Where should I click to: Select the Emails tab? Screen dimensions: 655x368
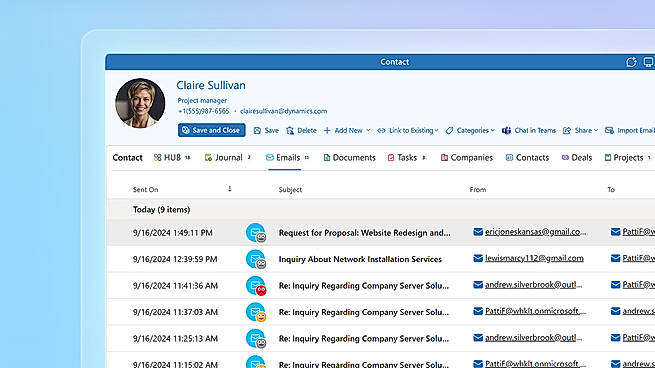[287, 157]
